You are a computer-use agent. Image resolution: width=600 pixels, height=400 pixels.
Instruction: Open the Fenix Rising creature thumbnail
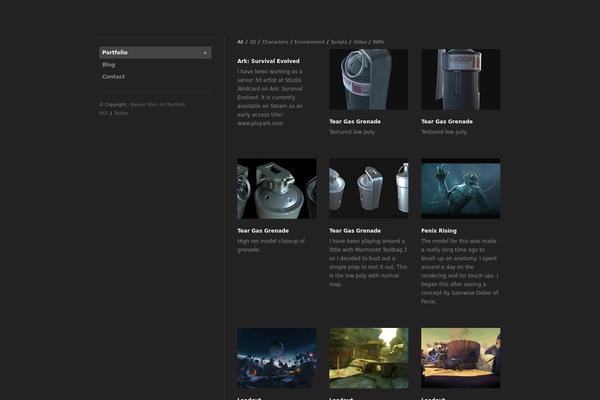[x=460, y=189]
